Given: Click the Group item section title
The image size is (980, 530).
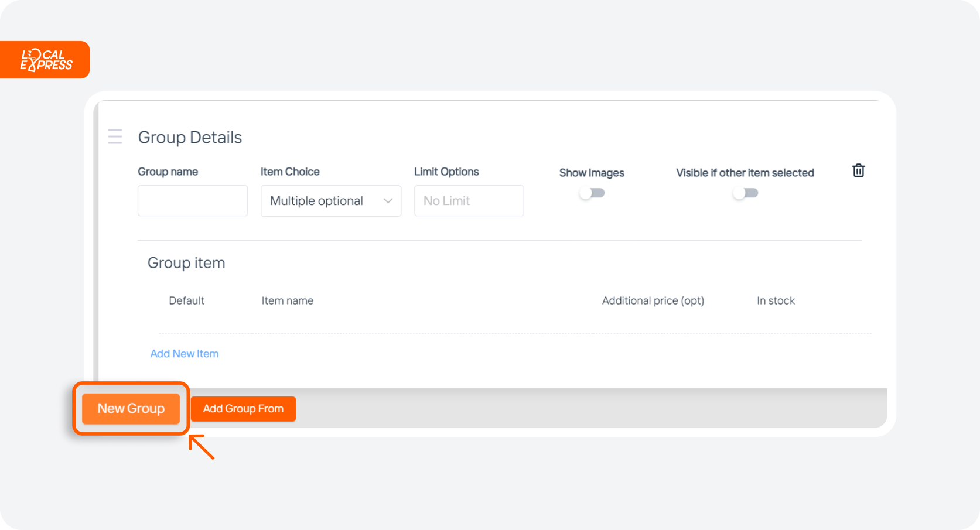Looking at the screenshot, I should (x=186, y=262).
